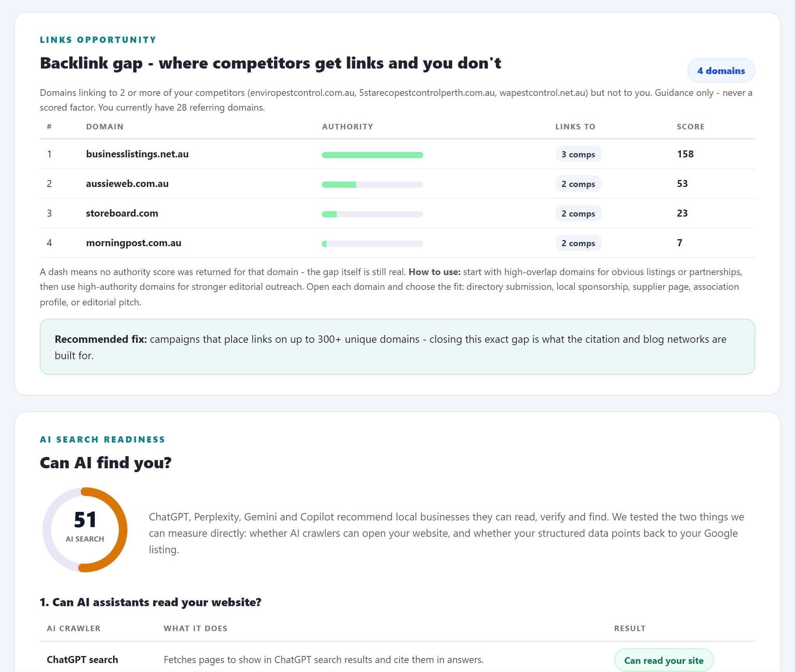The width and height of the screenshot is (795, 672).
Task: Click the RESULT column header
Action: pos(630,628)
